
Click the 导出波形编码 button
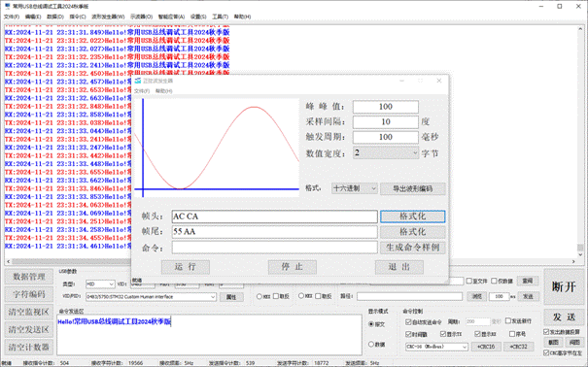[413, 188]
